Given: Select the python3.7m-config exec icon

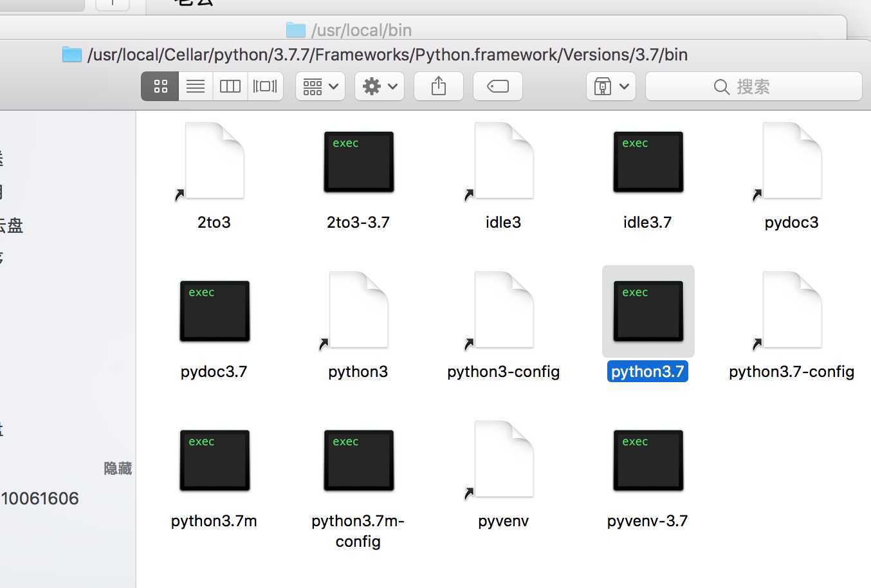Looking at the screenshot, I should 358,460.
